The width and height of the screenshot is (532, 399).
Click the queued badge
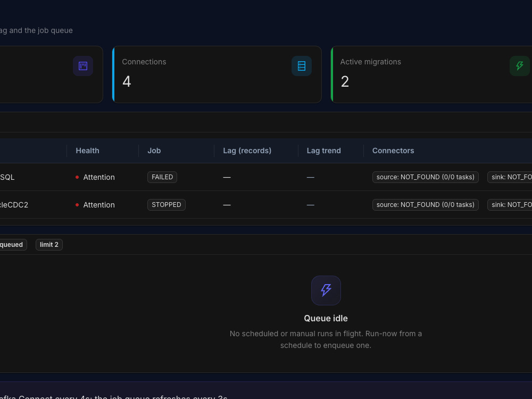pos(13,245)
